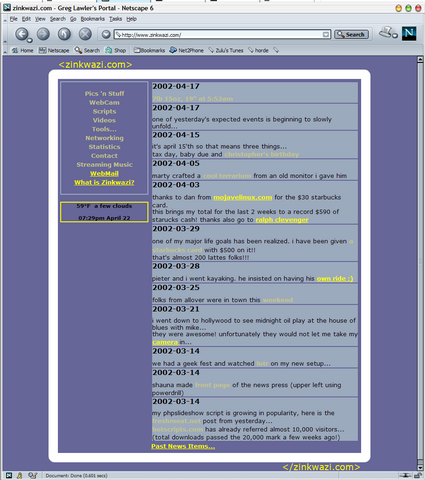Open the Bookmarks folder in personal toolbar
The image size is (425, 480).
pos(149,50)
